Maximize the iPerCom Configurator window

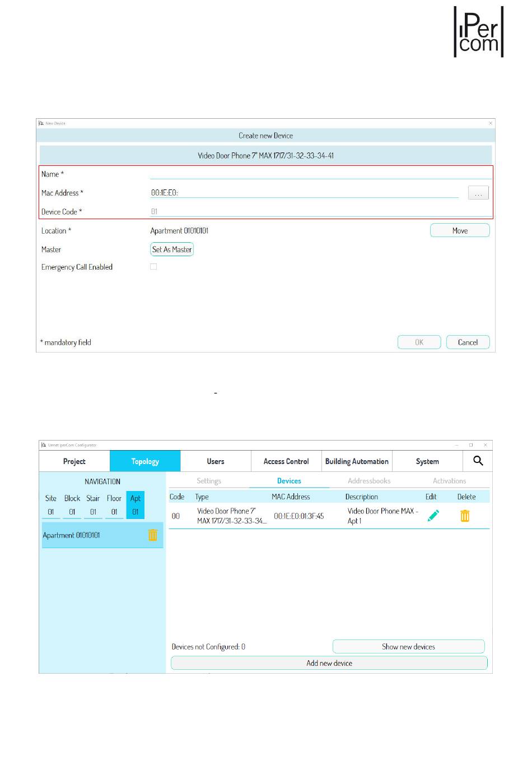[x=471, y=445]
